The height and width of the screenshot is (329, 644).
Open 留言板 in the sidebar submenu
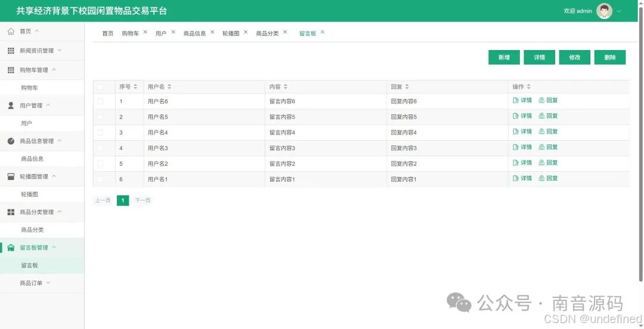(x=30, y=265)
